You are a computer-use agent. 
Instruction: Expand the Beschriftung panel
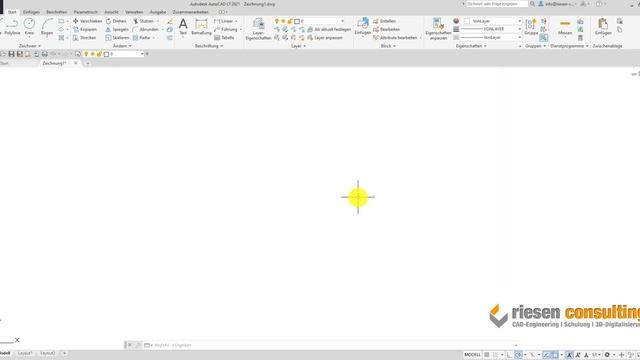click(x=209, y=46)
